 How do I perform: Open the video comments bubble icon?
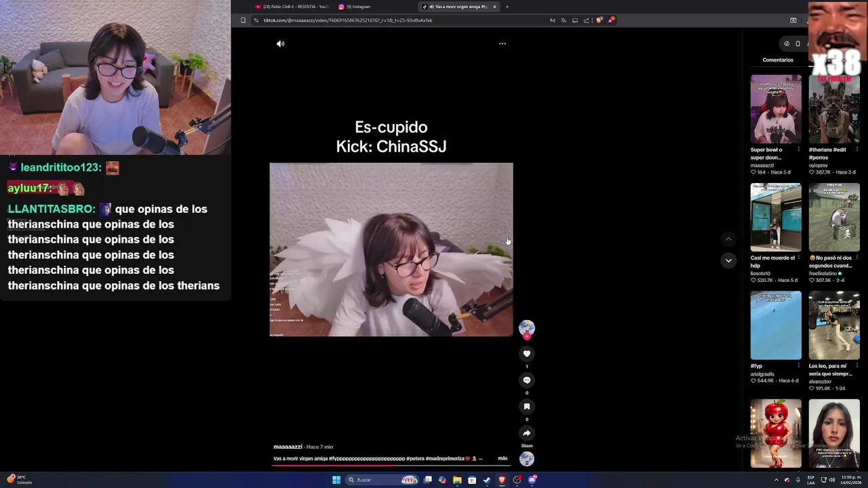pyautogui.click(x=527, y=380)
